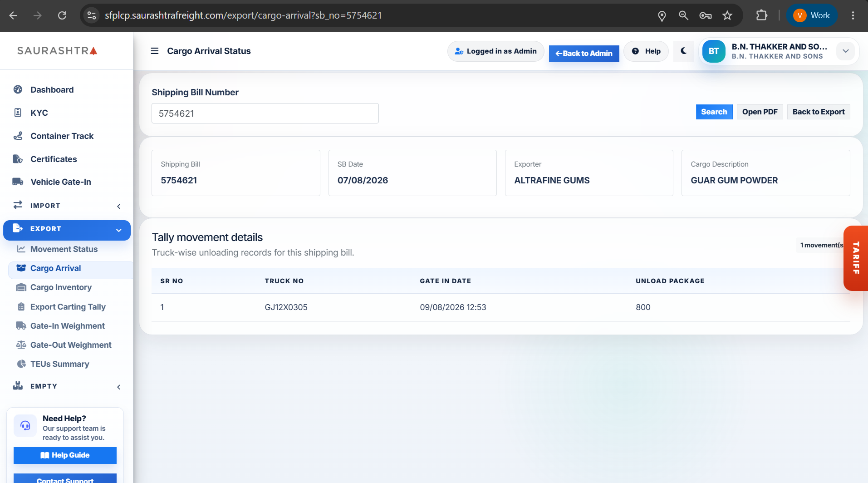
Task: Click the GUAR GUM POWDER cargo description
Action: (x=734, y=180)
